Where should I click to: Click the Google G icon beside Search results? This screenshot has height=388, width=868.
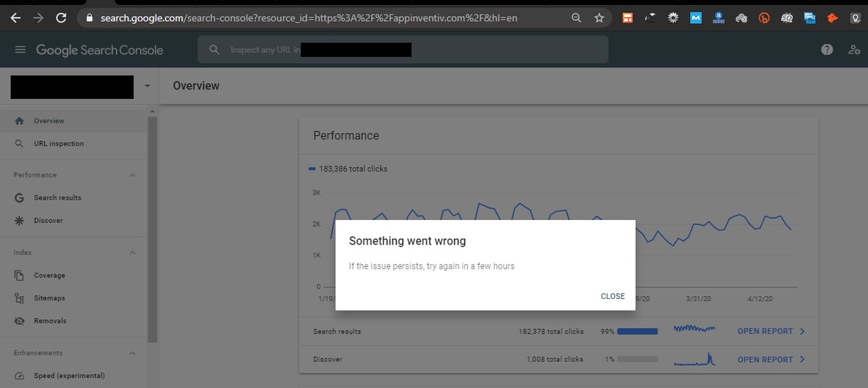coord(20,198)
